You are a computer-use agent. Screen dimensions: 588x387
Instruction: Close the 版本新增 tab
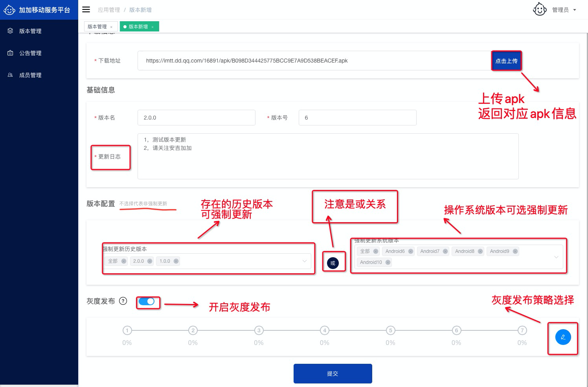coord(153,27)
